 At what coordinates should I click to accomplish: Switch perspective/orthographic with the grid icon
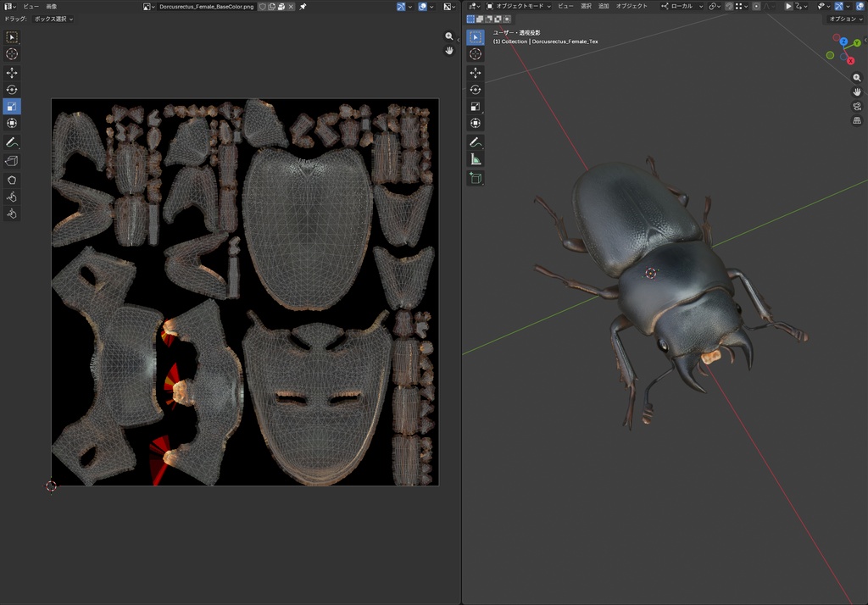(857, 120)
